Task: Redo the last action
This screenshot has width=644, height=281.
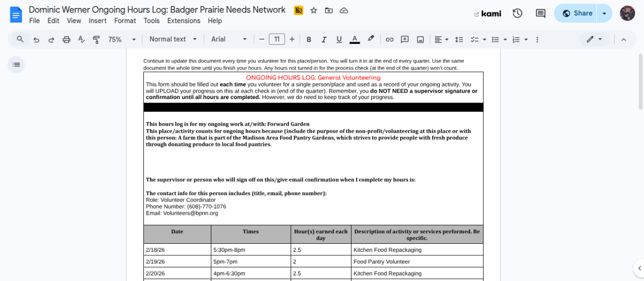Action: (51, 39)
